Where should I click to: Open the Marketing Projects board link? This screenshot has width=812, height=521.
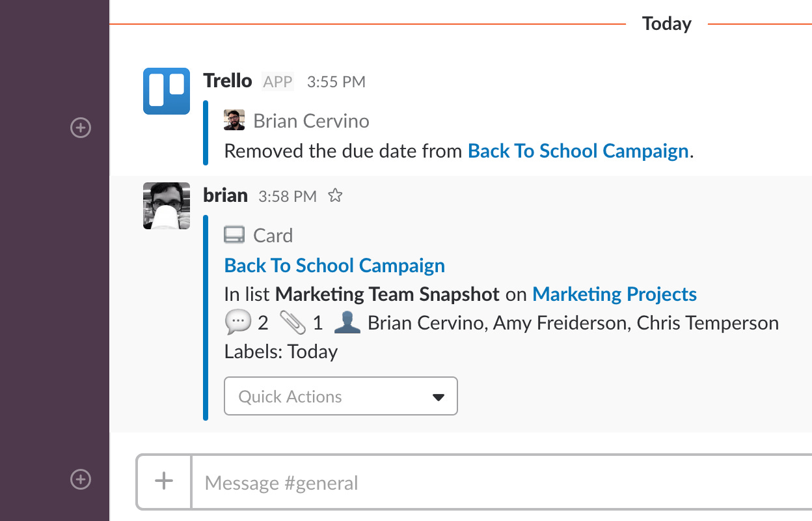[x=614, y=294]
